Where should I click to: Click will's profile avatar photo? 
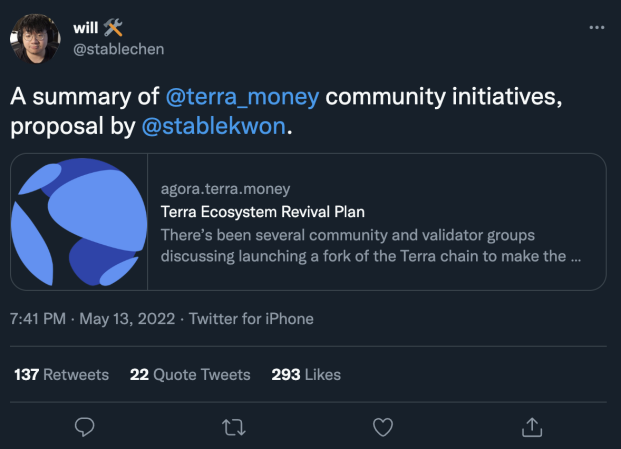click(35, 39)
